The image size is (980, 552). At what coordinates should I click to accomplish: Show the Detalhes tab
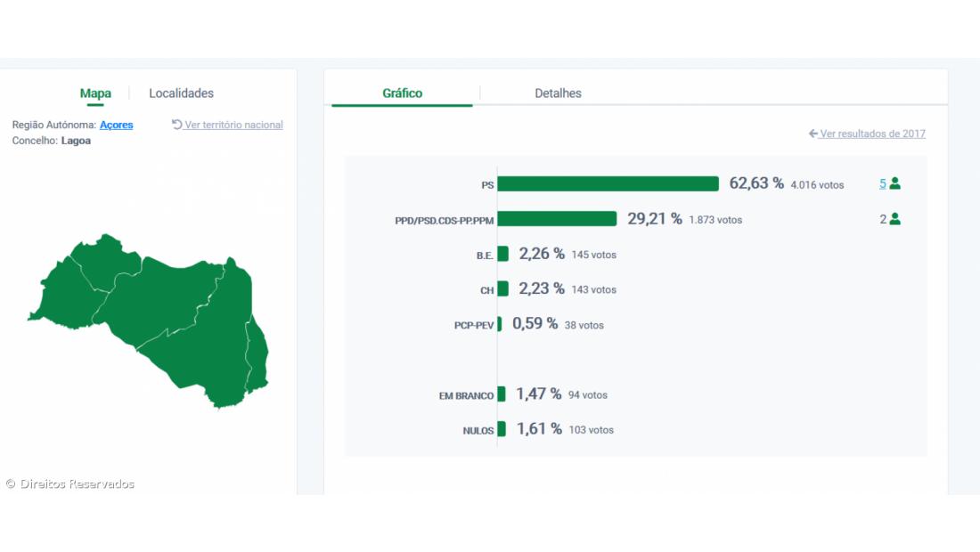[x=558, y=93]
